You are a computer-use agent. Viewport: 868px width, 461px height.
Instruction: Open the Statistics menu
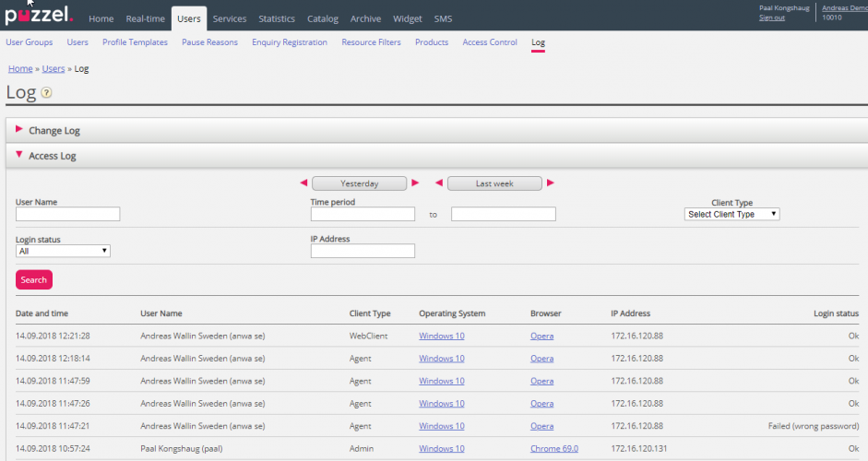pyautogui.click(x=277, y=18)
